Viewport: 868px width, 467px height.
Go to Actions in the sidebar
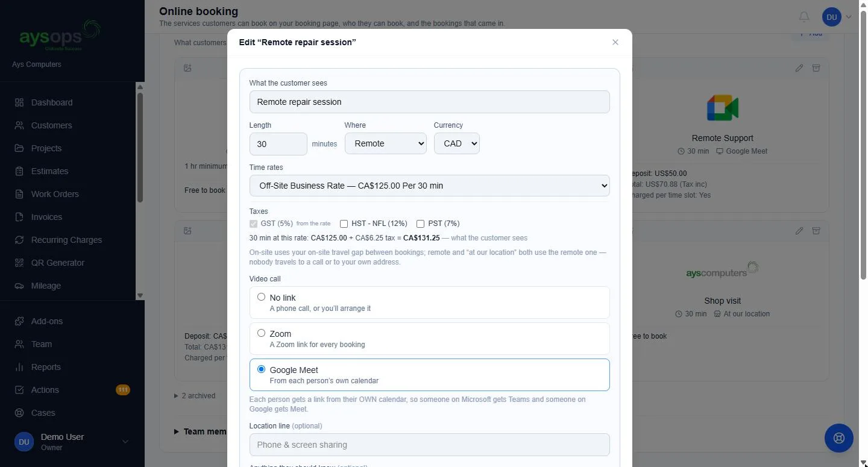45,390
